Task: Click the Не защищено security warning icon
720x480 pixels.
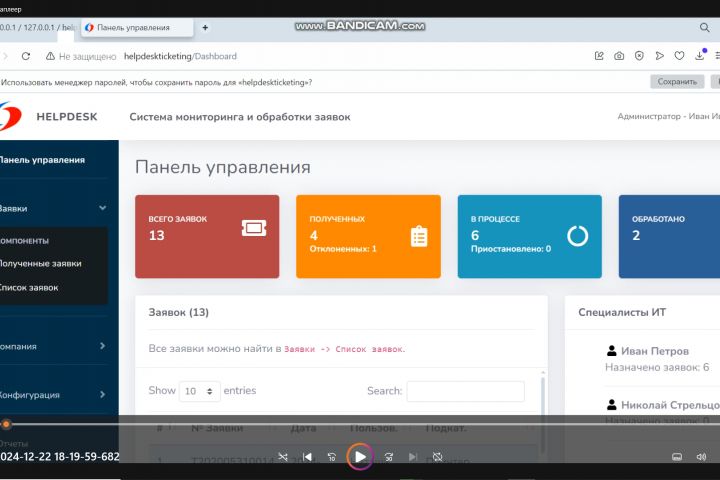Action: click(50, 56)
